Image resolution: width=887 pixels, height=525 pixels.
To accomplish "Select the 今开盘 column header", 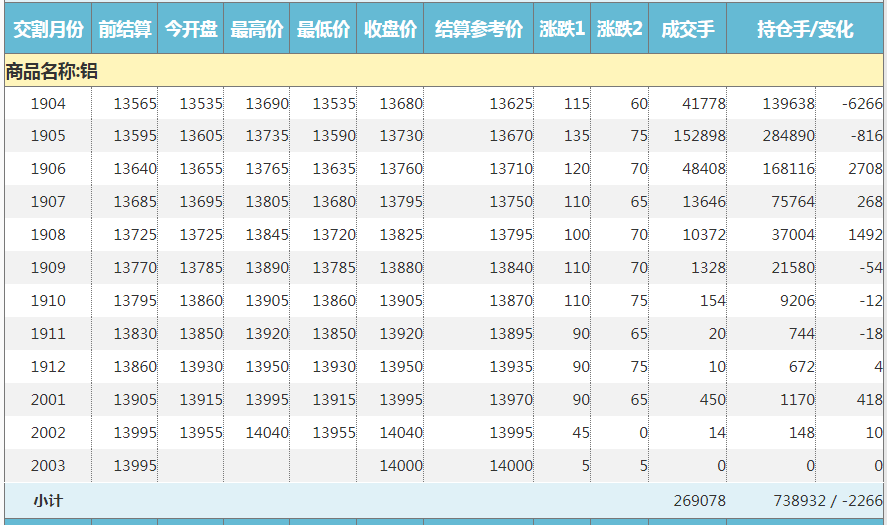I will click(x=191, y=30).
